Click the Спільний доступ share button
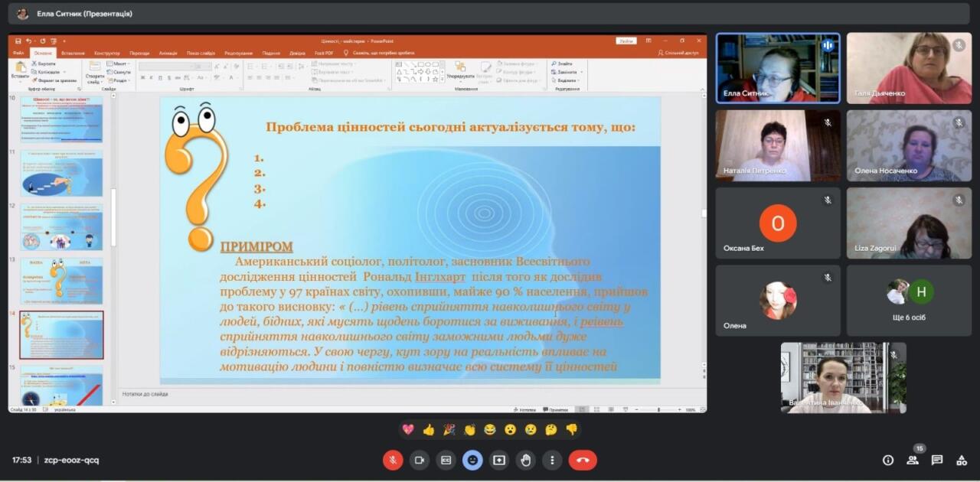Image resolution: width=980 pixels, height=482 pixels. click(678, 53)
